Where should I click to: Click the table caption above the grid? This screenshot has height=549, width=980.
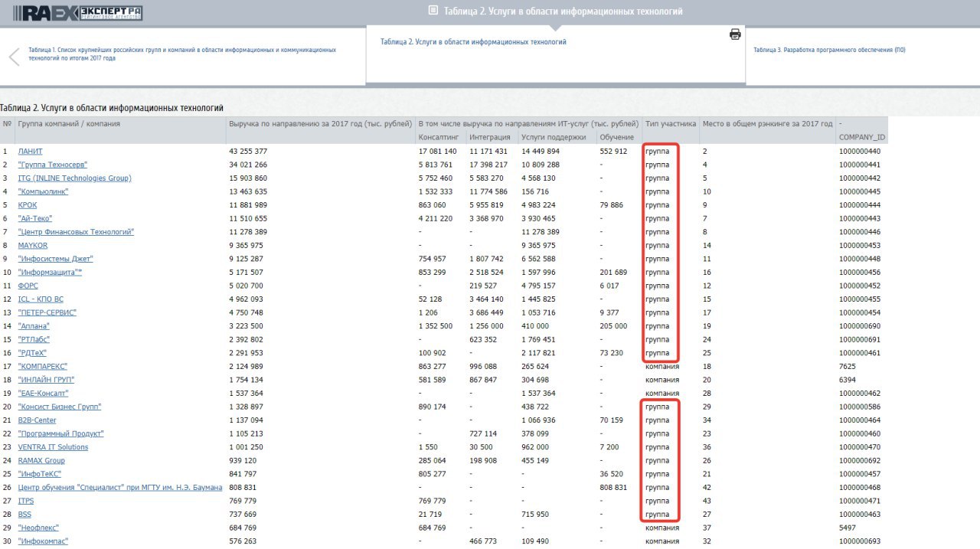pyautogui.click(x=112, y=108)
